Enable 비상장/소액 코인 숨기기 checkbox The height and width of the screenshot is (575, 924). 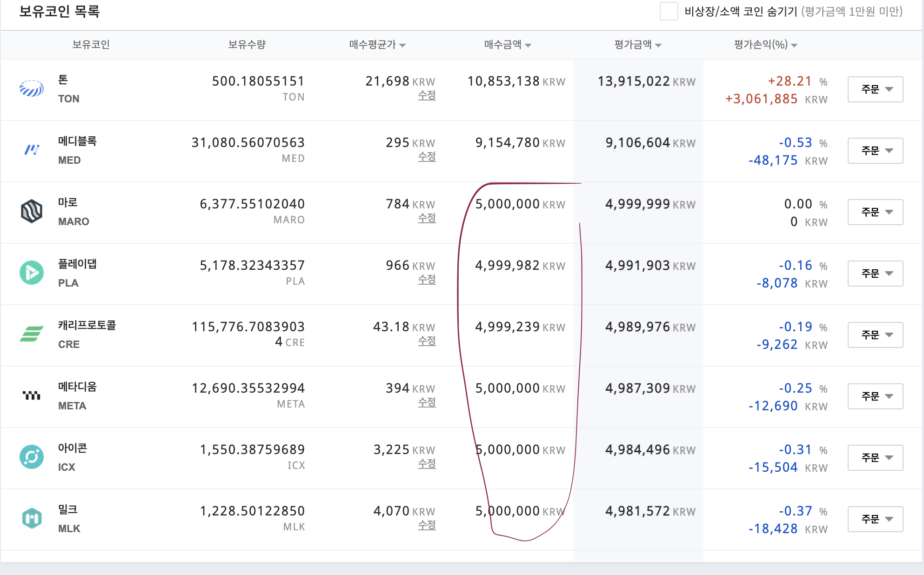click(x=669, y=13)
